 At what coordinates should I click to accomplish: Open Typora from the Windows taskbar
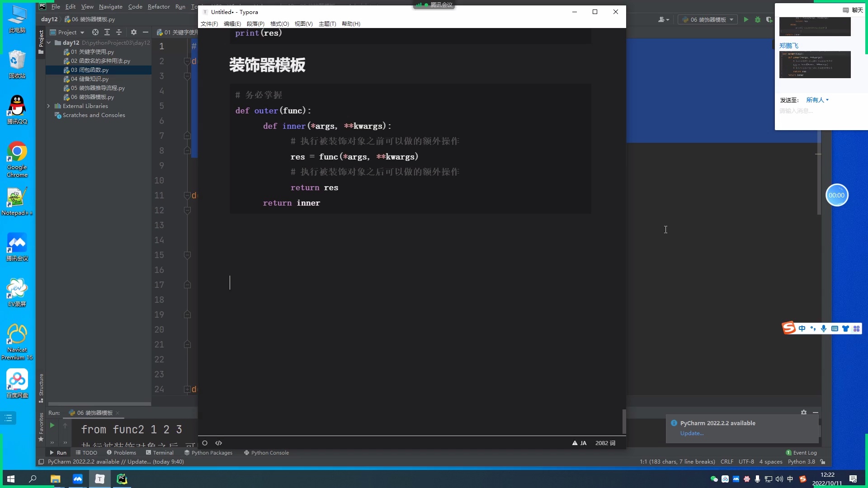tap(99, 479)
